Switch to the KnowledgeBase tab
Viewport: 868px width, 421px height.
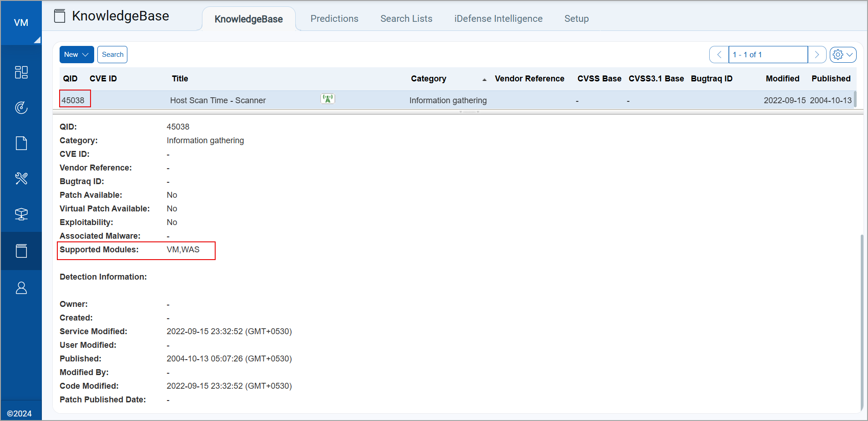(249, 19)
